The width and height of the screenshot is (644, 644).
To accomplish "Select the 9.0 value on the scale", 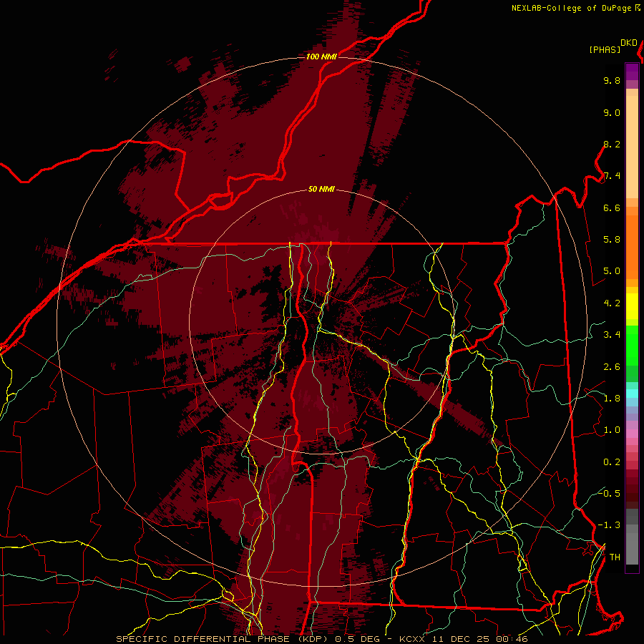I will [x=612, y=112].
